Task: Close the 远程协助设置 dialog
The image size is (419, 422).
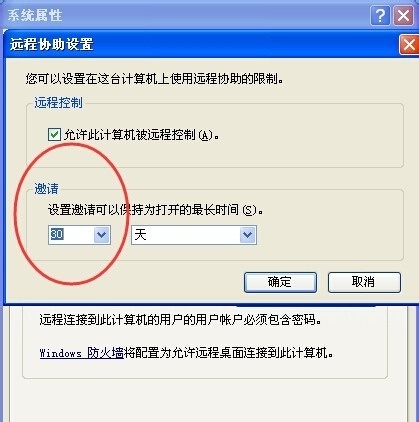Action: (409, 45)
